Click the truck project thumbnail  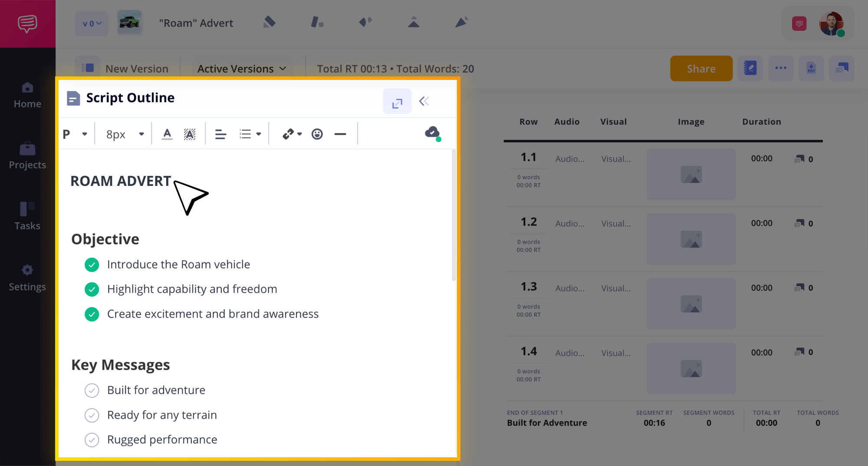(x=129, y=23)
